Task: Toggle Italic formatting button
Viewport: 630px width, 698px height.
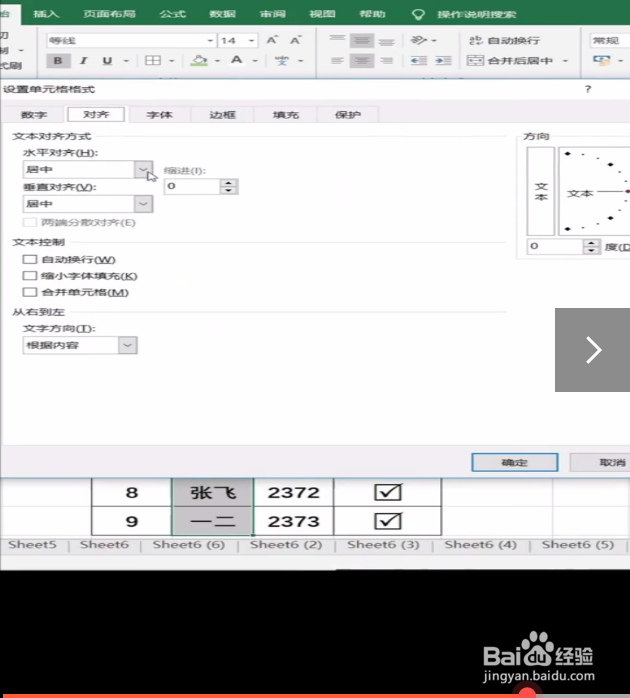Action: pyautogui.click(x=83, y=61)
